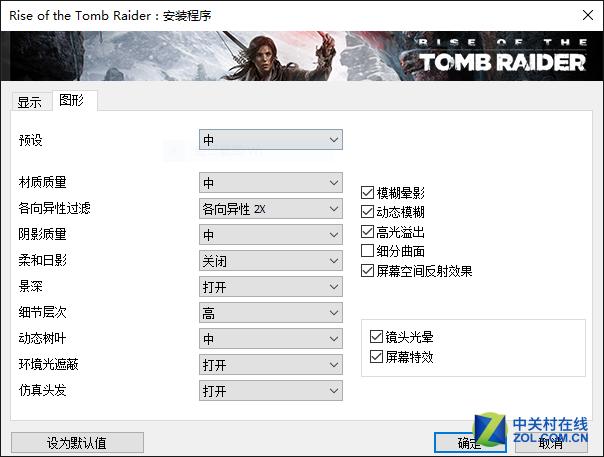Click the 柔和日影 label text
604x457 pixels.
[42, 260]
